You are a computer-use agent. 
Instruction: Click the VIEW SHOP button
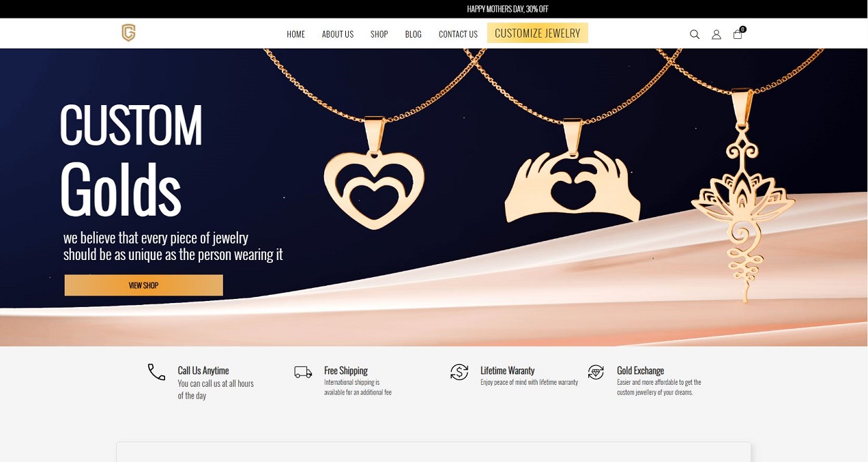tap(144, 285)
